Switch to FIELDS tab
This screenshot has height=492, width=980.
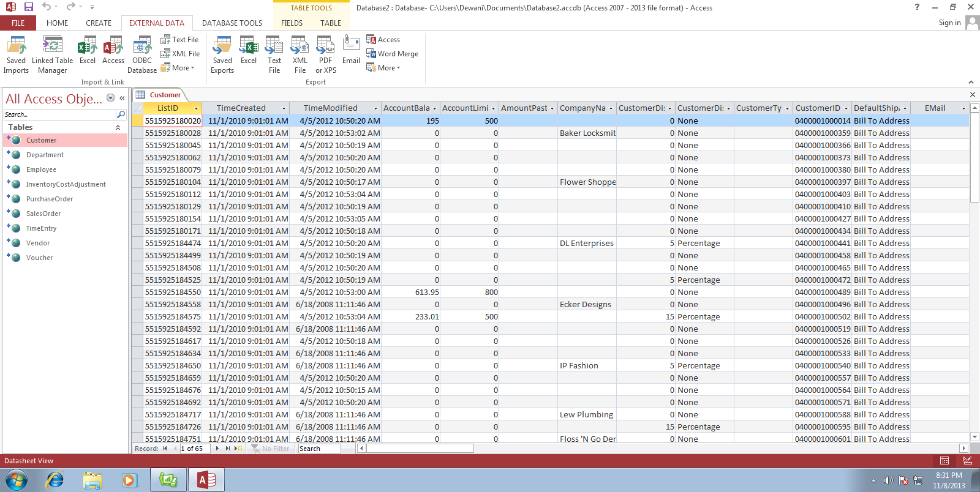(292, 23)
